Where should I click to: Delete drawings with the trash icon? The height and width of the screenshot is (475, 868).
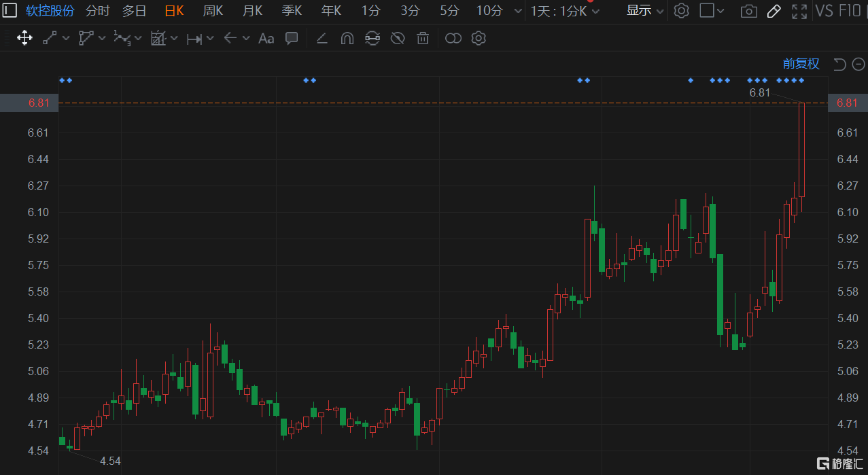[x=423, y=39]
